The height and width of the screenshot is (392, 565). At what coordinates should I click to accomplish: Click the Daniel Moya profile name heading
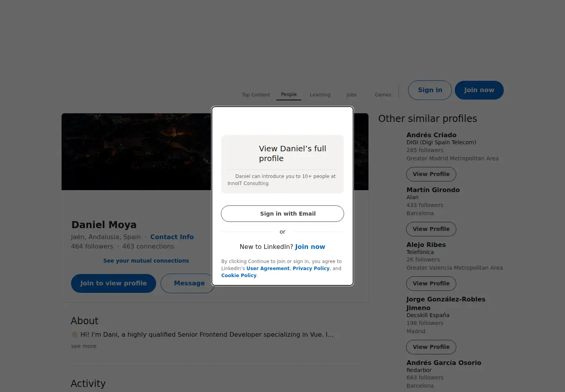104,225
